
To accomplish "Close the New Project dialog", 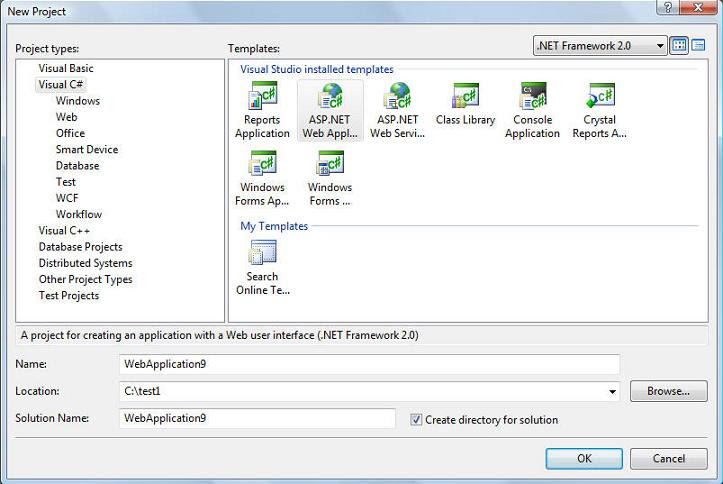I will [698, 7].
